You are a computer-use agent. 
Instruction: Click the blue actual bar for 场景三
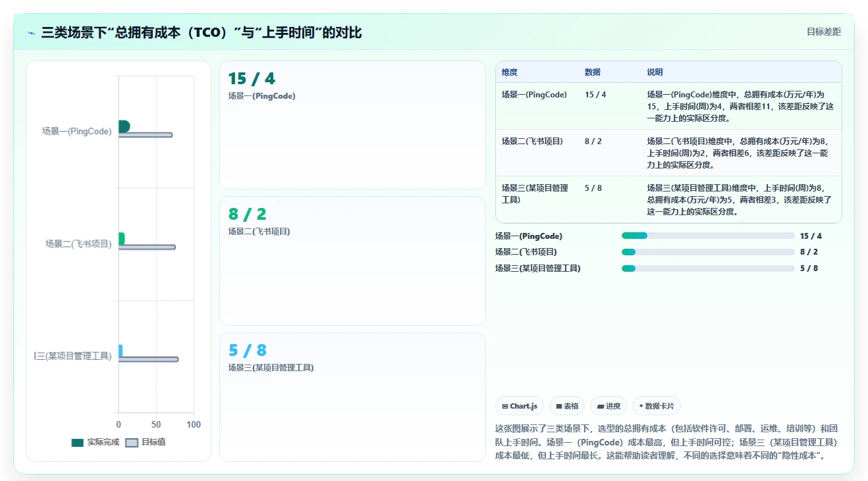[x=121, y=351]
